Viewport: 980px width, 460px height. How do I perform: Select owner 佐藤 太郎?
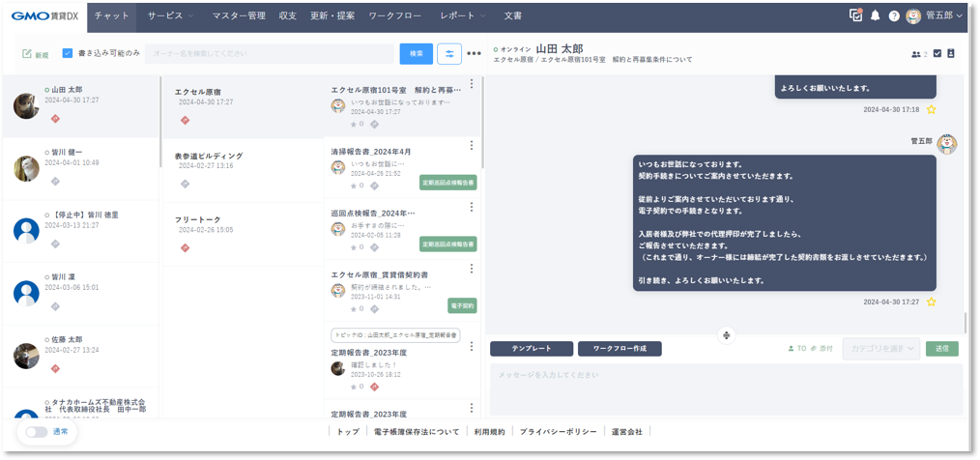click(80, 357)
